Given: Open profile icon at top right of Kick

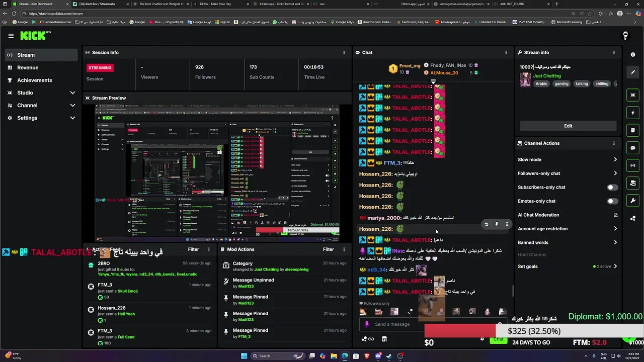Looking at the screenshot, I should [x=625, y=36].
